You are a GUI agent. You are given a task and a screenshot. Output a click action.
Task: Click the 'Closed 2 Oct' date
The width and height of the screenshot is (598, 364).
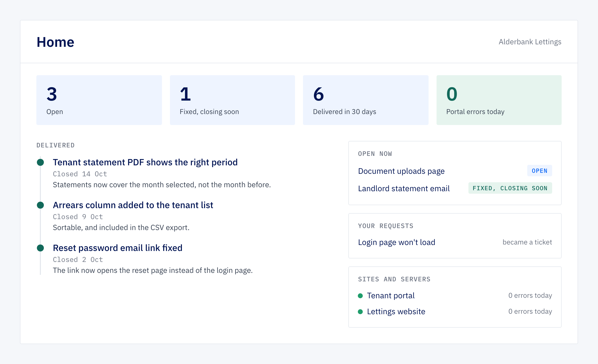tap(78, 260)
